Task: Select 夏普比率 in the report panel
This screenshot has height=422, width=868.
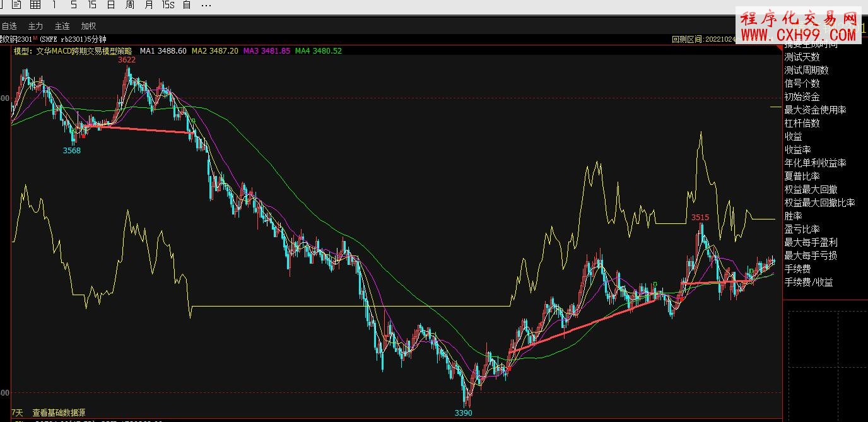Action: 802,177
